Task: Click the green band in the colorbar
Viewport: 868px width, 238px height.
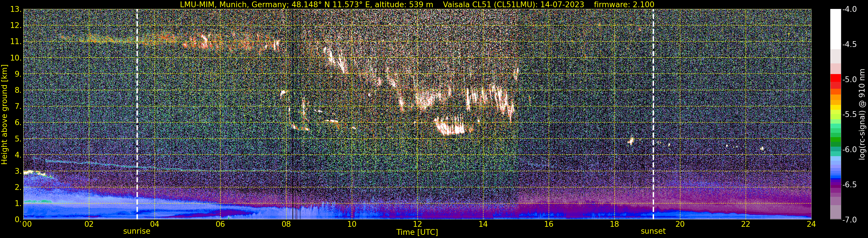Action: pyautogui.click(x=835, y=139)
